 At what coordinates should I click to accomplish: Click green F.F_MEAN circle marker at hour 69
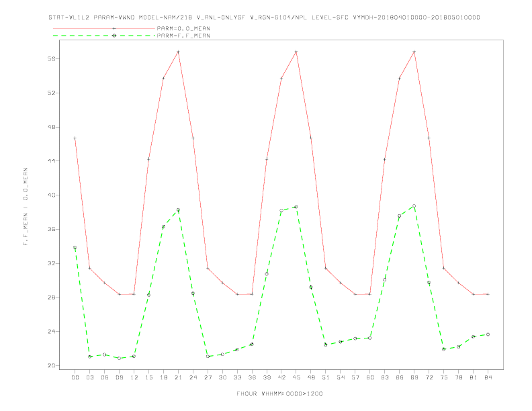tap(414, 206)
